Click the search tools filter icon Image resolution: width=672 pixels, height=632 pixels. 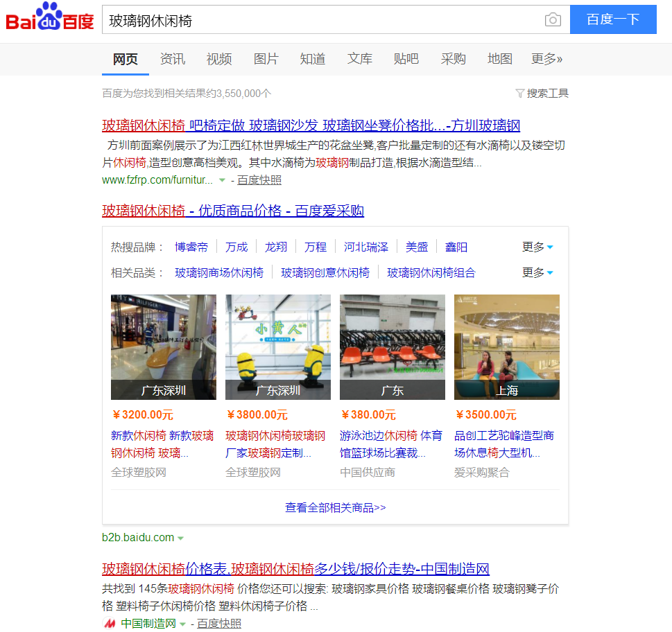tap(519, 94)
